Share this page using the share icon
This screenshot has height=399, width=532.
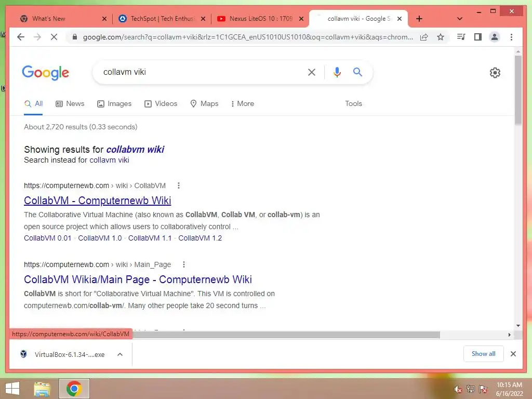424,37
